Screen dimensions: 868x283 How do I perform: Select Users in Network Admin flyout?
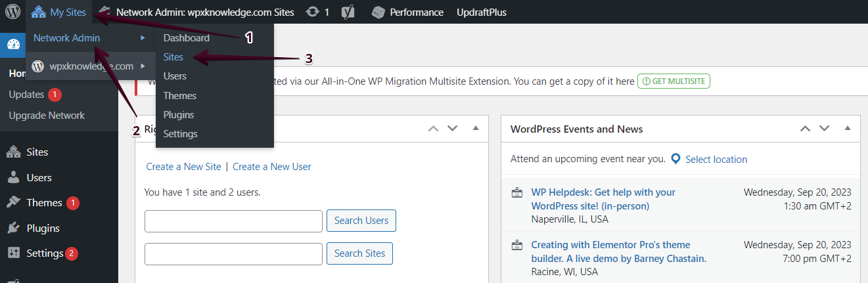(175, 76)
